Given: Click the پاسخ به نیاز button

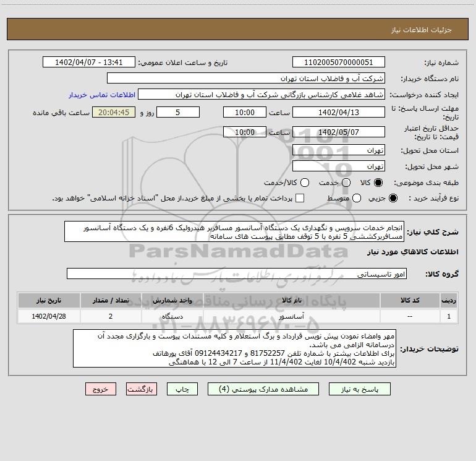Looking at the screenshot, I should click(x=359, y=389).
